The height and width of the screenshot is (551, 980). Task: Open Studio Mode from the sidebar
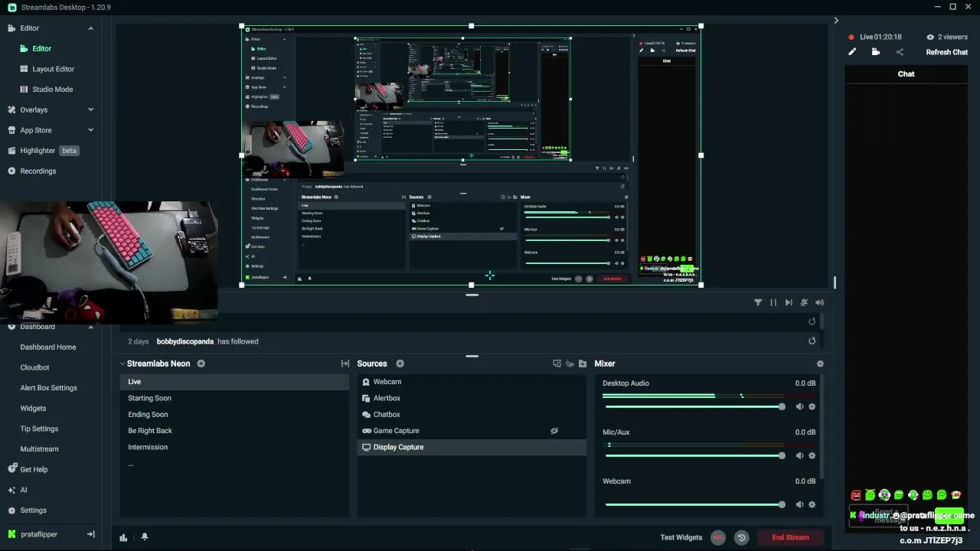[52, 90]
